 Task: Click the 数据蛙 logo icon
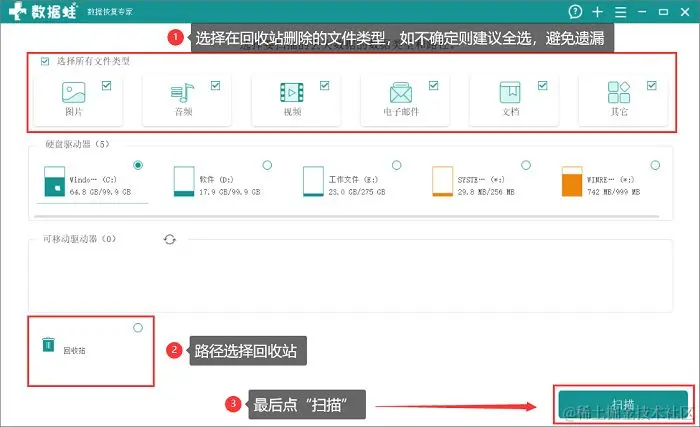pyautogui.click(x=17, y=11)
